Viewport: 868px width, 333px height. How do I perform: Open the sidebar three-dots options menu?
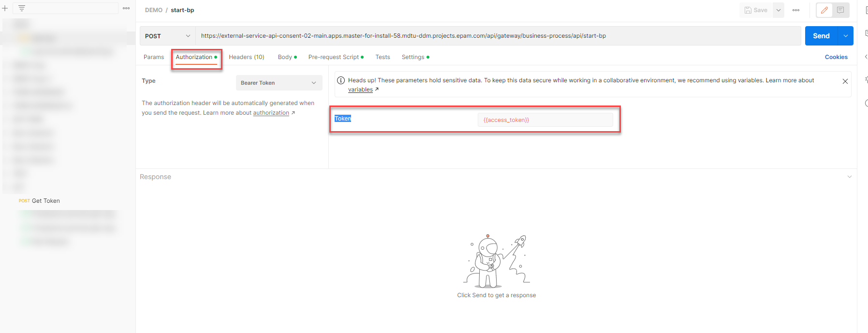(x=126, y=8)
